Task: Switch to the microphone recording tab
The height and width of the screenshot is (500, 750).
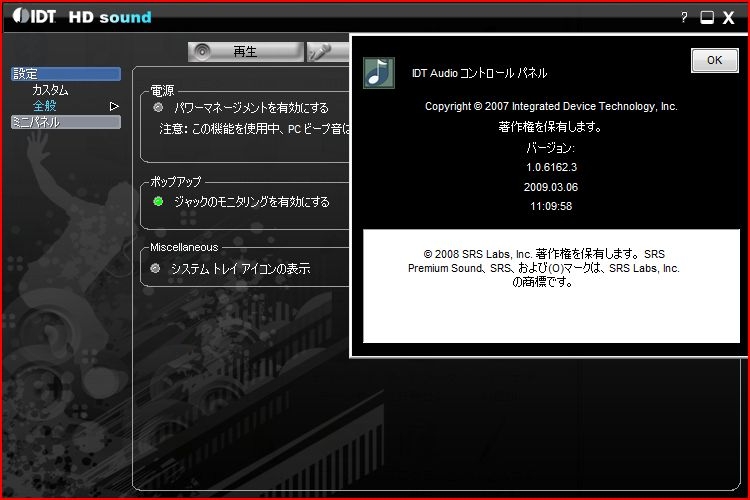Action: [328, 52]
